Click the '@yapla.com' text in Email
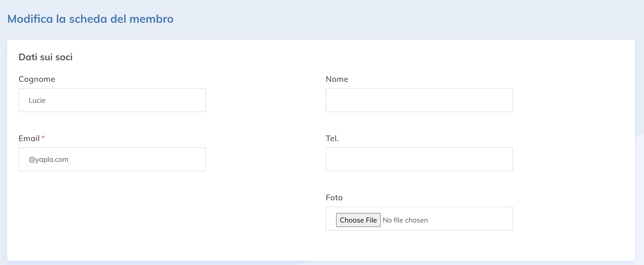Screen dimensions: 644x265 point(48,159)
